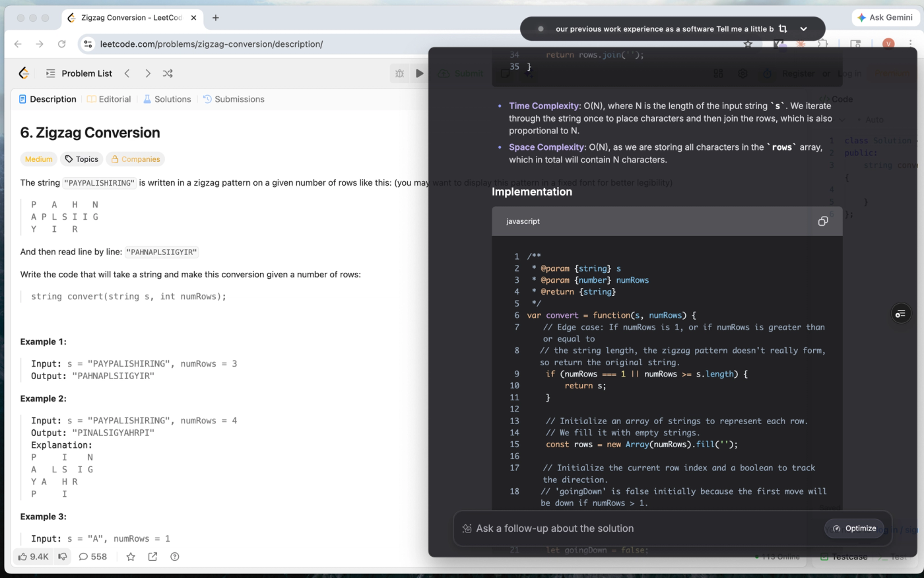Viewport: 924px width, 578px height.
Task: Click the profile avatar with letter V
Action: click(888, 44)
